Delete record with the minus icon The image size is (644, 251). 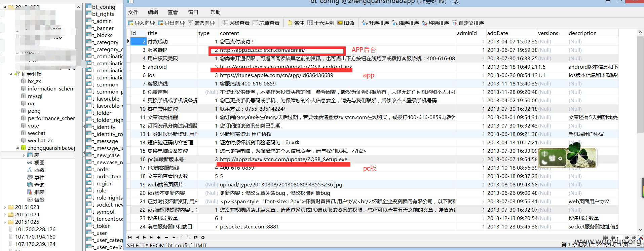click(166, 237)
